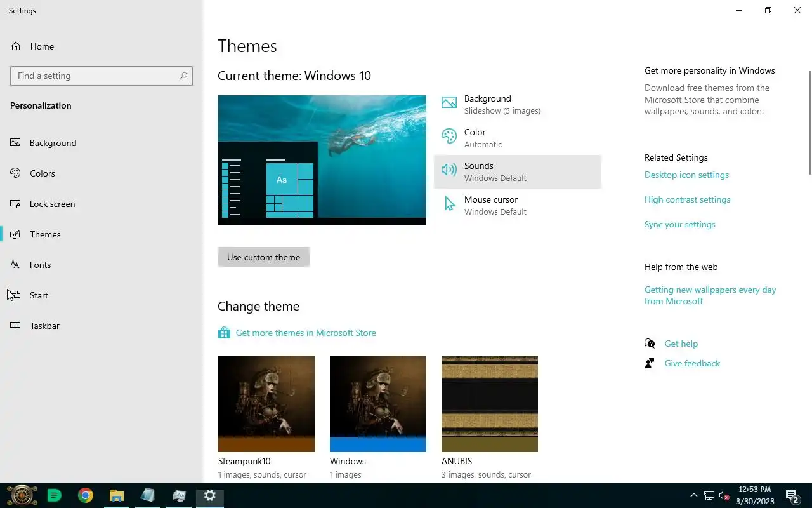
Task: Open the Settings gear on taskbar
Action: click(x=210, y=495)
